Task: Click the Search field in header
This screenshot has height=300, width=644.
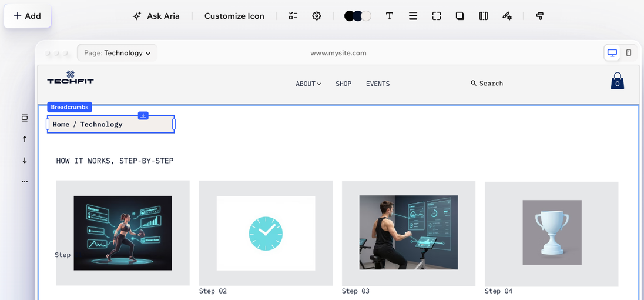Action: tap(487, 84)
